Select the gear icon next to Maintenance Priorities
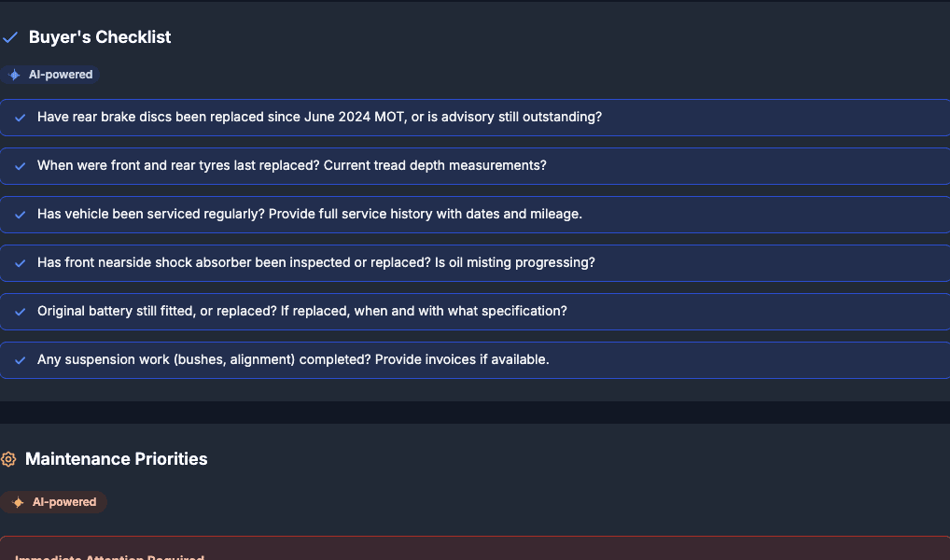The height and width of the screenshot is (560, 950). tap(8, 459)
